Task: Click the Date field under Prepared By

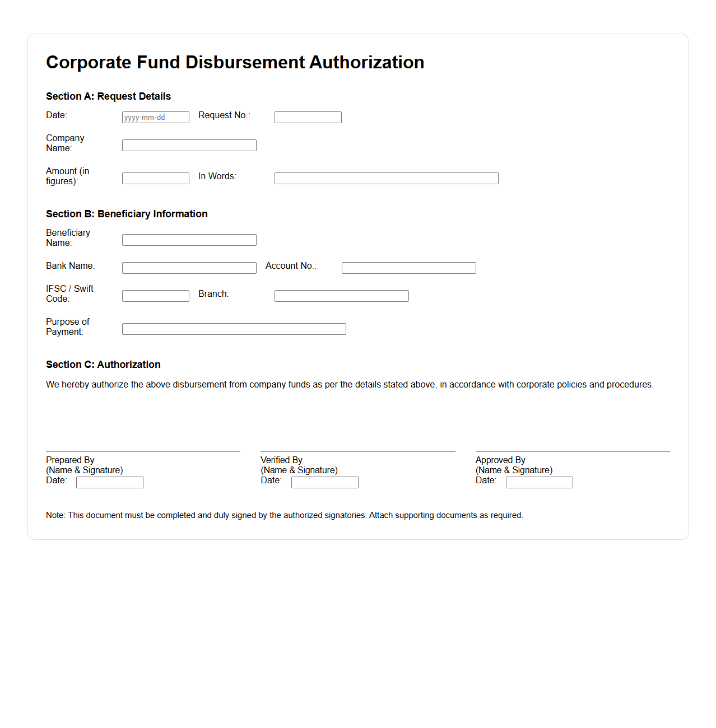Action: click(x=109, y=482)
